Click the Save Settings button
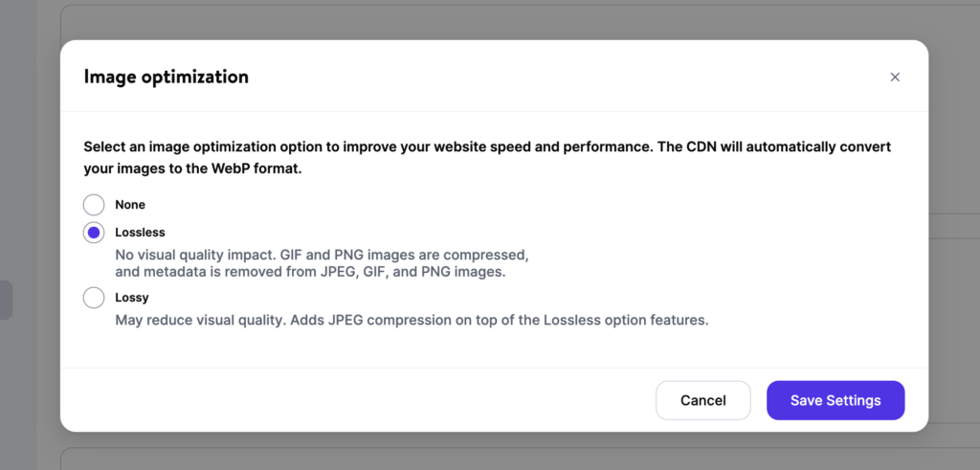Screen dimensions: 980x470 coord(835,400)
